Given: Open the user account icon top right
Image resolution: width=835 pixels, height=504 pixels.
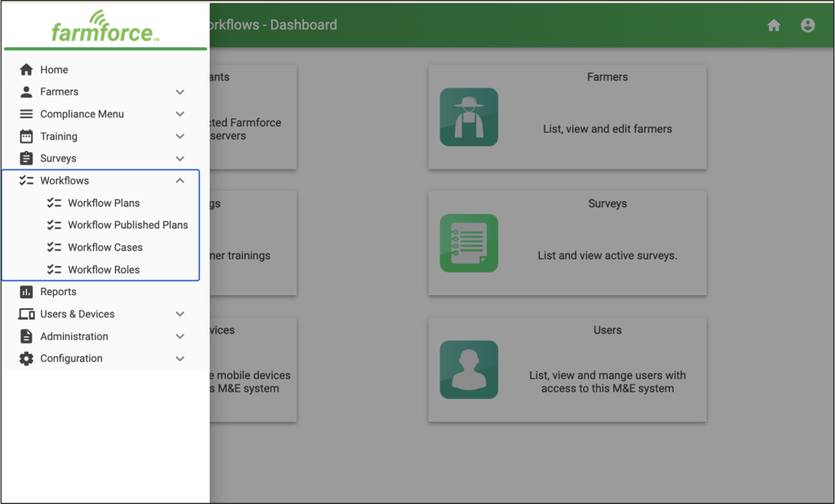Looking at the screenshot, I should 807,25.
